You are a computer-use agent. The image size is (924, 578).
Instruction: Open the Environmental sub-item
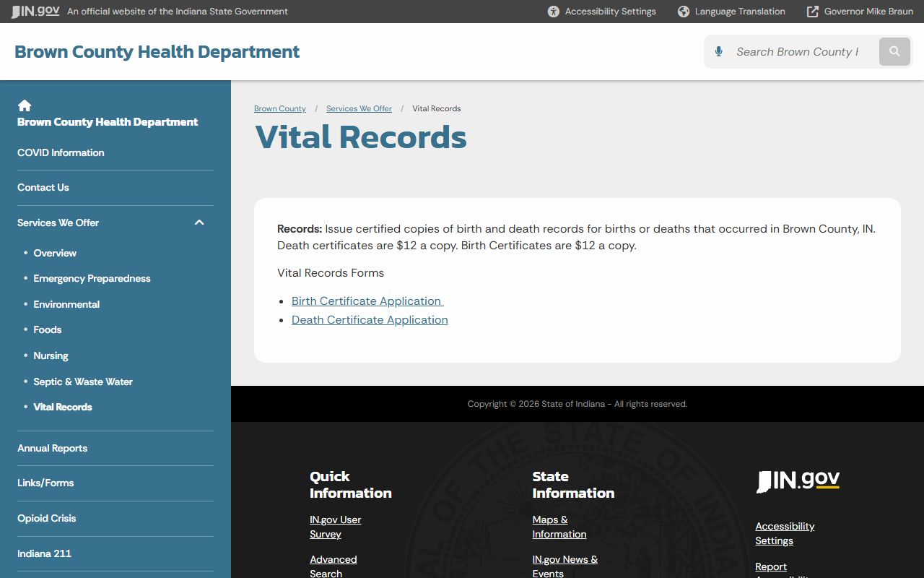[x=66, y=304]
